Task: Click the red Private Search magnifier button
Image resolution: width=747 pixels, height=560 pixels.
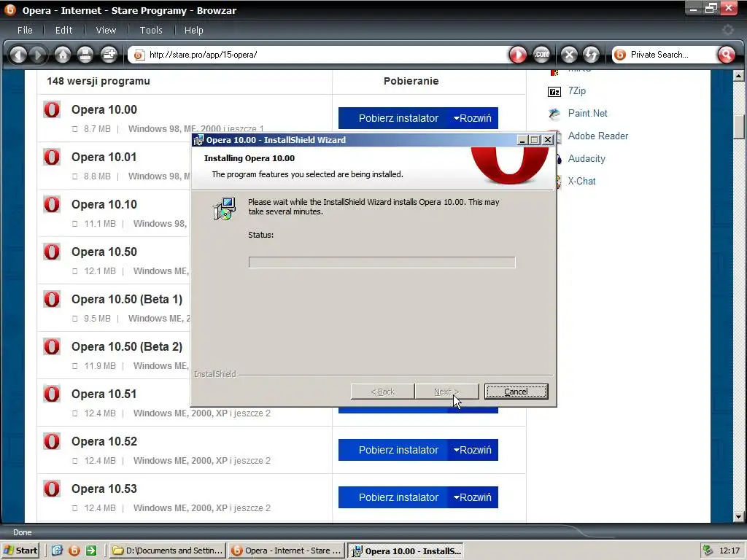Action: coord(726,55)
